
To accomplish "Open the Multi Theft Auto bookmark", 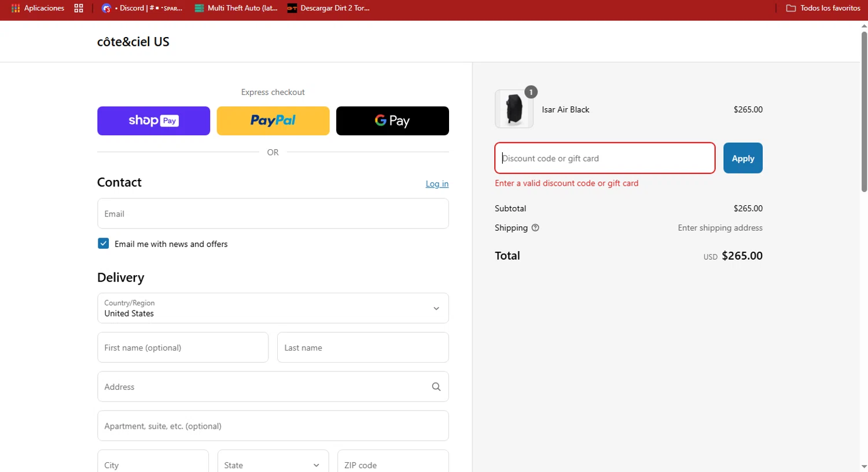I will coord(236,8).
